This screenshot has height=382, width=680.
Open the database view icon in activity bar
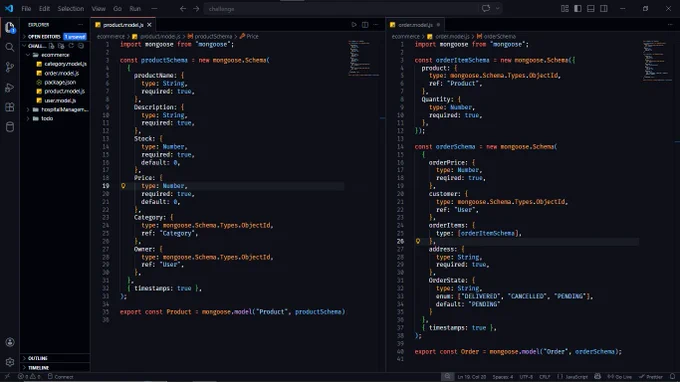pos(10,127)
